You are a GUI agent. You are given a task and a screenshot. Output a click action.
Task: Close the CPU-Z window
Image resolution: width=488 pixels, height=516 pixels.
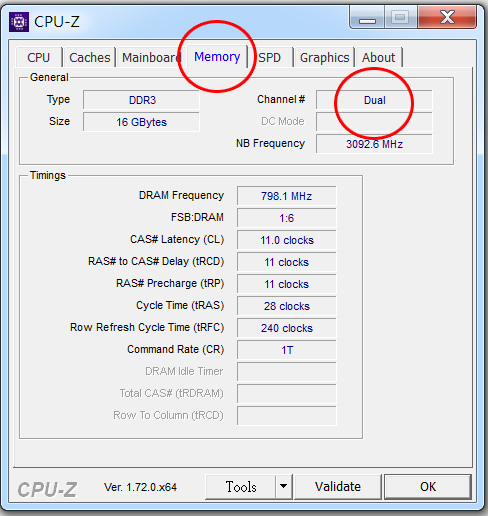447,18
